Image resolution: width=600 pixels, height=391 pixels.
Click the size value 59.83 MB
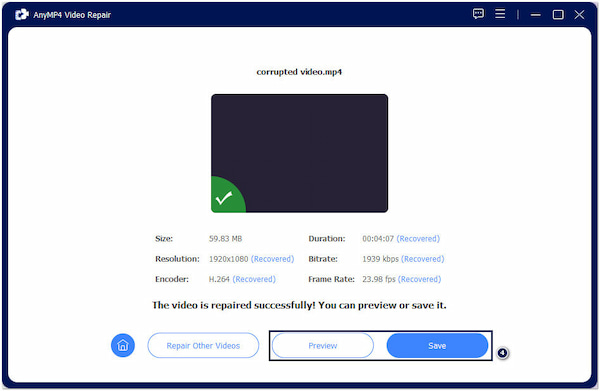click(225, 239)
